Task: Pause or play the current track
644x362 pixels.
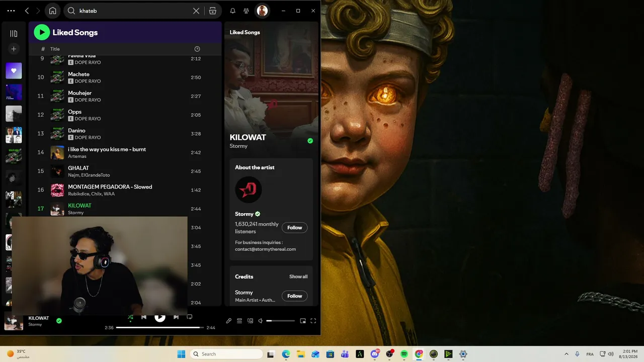Action: click(160, 317)
